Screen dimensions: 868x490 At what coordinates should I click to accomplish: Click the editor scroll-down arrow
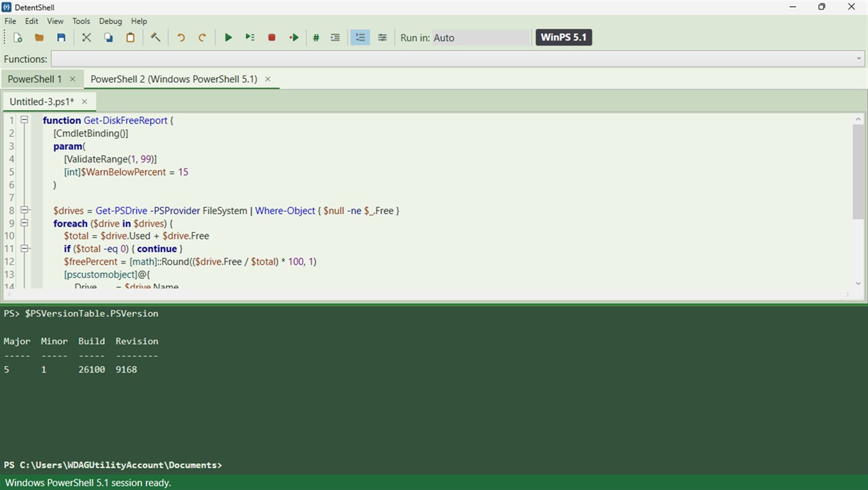pyautogui.click(x=858, y=283)
